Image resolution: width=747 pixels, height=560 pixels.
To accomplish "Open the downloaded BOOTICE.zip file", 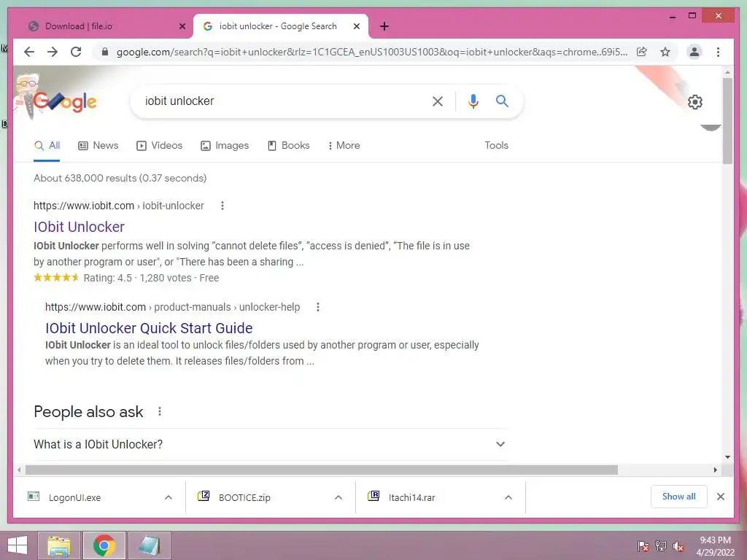I will tap(244, 497).
